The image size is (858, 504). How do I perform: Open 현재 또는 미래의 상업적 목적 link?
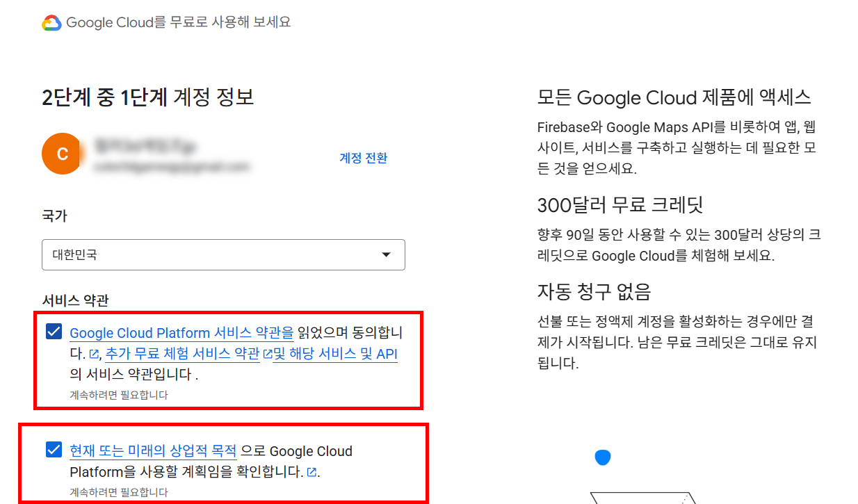pos(153,451)
